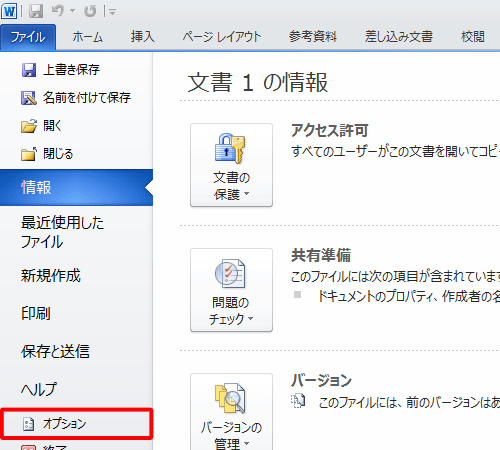Click the オプション settings icon
Screen dimensions: 500x450
pyautogui.click(x=29, y=424)
